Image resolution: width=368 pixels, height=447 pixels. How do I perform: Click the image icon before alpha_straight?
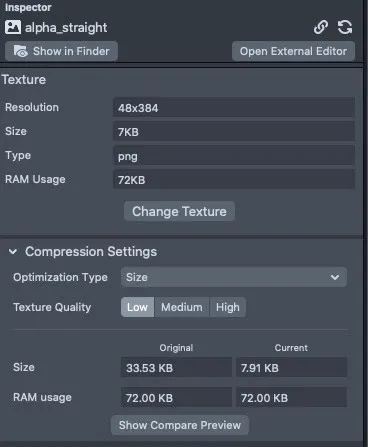(13, 27)
